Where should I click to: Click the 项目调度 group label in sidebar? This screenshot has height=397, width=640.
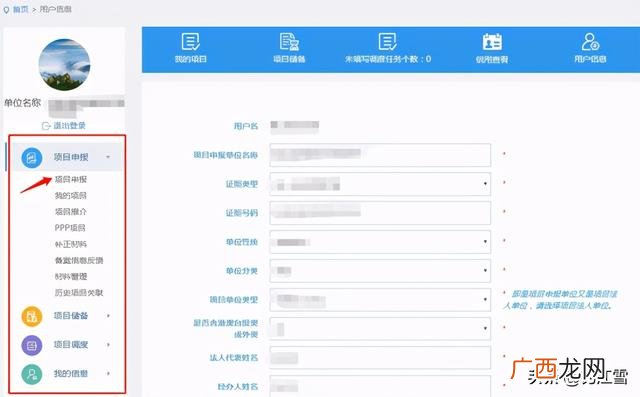tap(71, 345)
